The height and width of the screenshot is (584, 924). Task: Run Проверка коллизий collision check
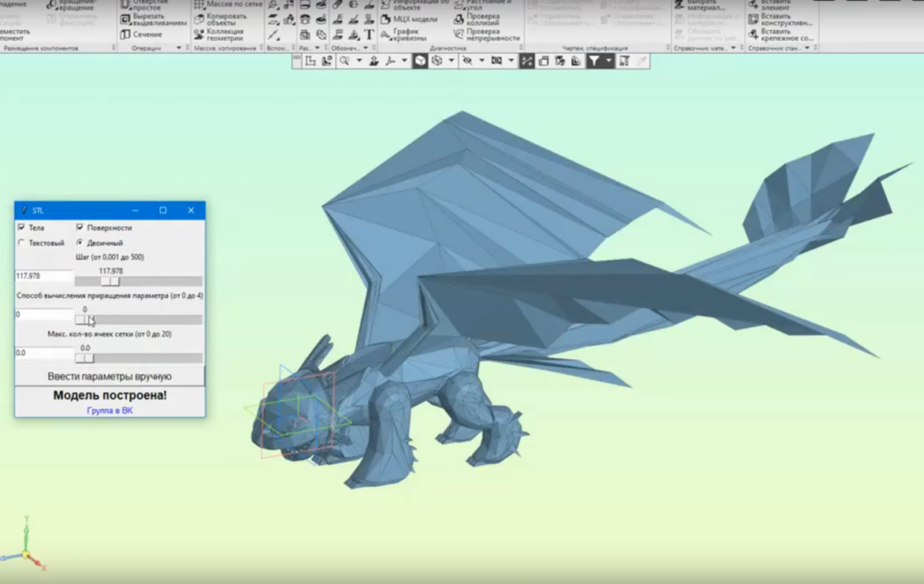pos(477,19)
